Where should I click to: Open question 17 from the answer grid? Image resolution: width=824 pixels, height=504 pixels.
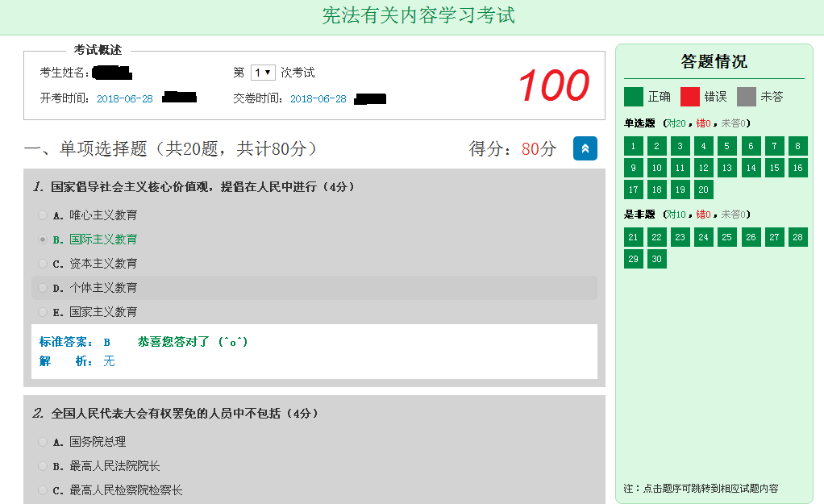click(x=634, y=190)
